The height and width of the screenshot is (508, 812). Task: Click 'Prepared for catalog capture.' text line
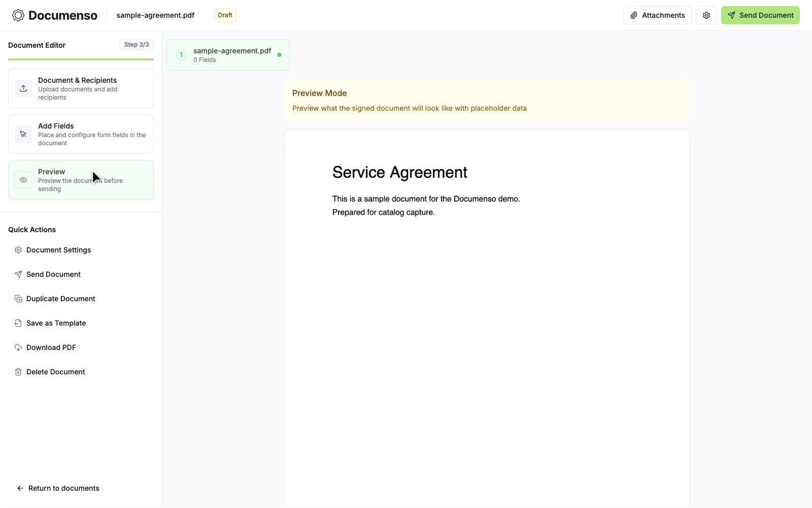coord(384,212)
